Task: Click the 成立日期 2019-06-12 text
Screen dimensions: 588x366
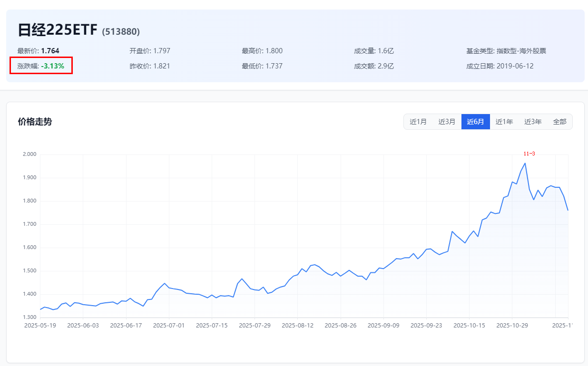Action: click(x=500, y=66)
